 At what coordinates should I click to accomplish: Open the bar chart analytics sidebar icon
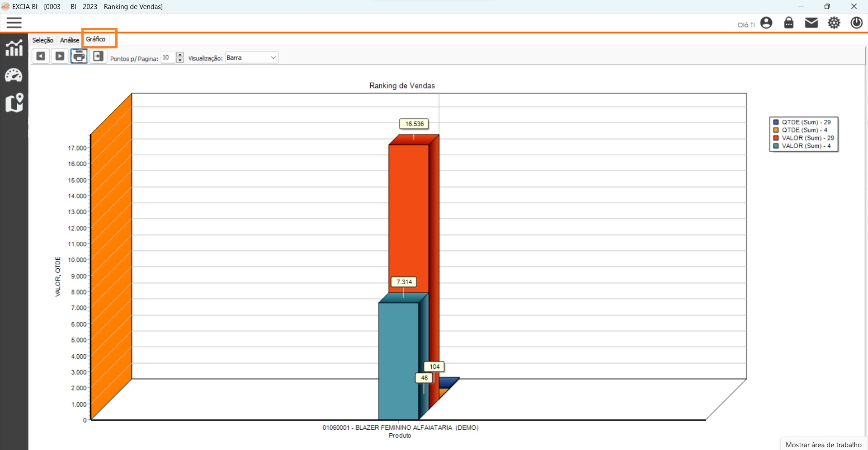coord(14,48)
